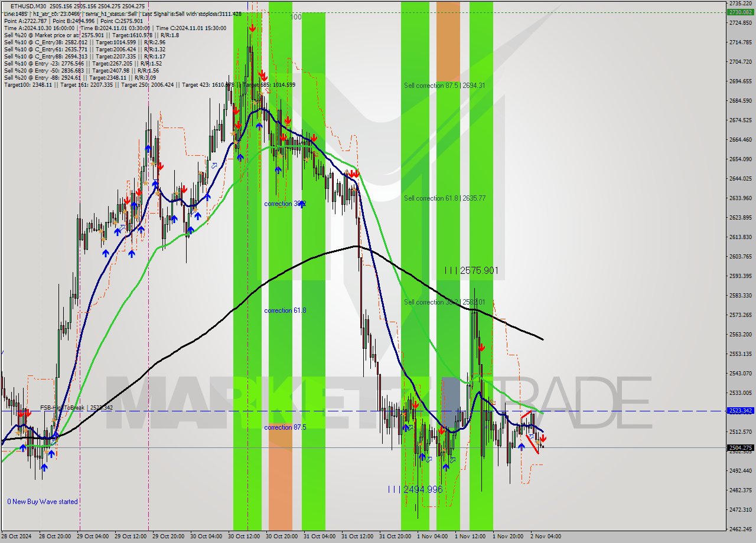Click the '1 Nov 12:00' time axis label
Image resolution: width=756 pixels, height=543 pixels.
coord(470,537)
